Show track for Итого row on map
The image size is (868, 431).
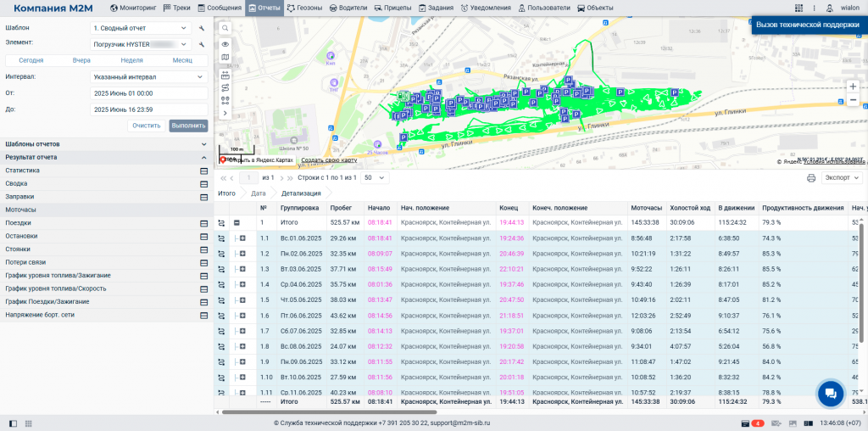221,222
